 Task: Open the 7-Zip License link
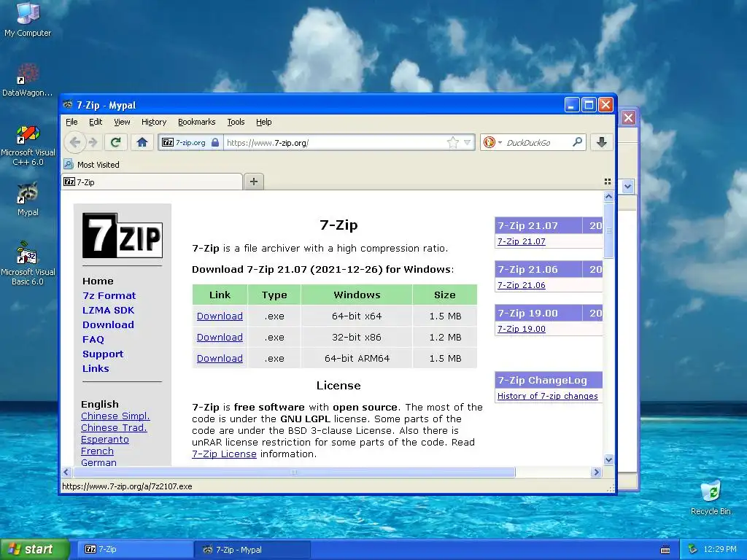(x=224, y=454)
